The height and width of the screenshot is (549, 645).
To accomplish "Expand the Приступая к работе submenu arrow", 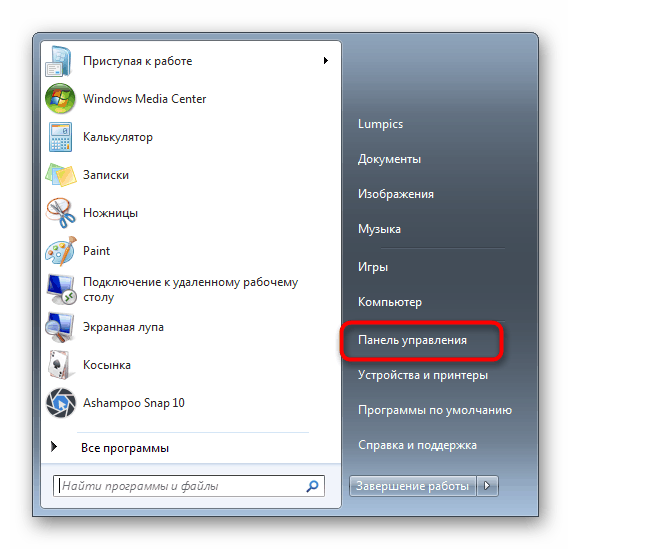I will coord(326,61).
